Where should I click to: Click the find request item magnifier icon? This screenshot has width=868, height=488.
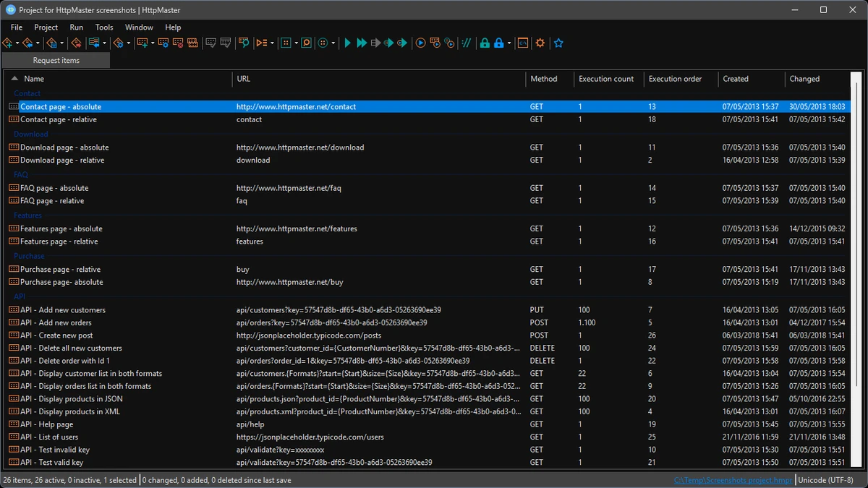244,43
